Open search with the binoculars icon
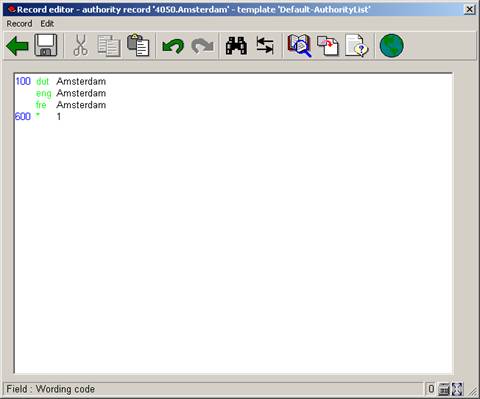The width and height of the screenshot is (480, 399). pyautogui.click(x=236, y=46)
